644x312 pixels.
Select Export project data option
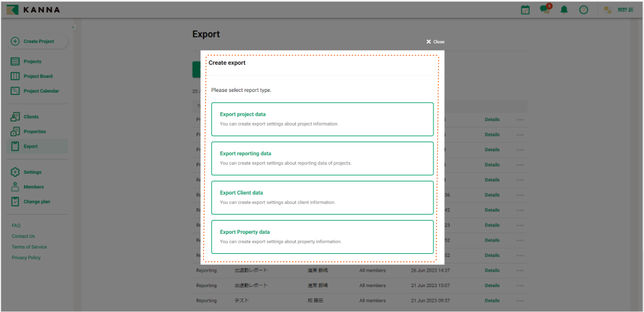click(322, 119)
